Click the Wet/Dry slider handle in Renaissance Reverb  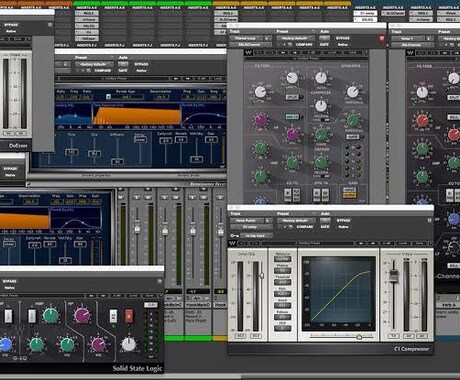point(196,159)
